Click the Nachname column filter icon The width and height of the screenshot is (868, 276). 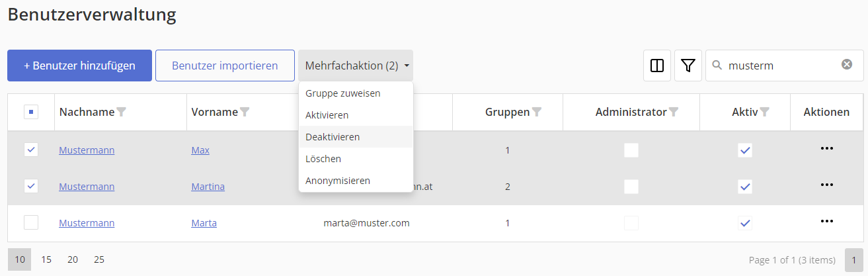[122, 113]
